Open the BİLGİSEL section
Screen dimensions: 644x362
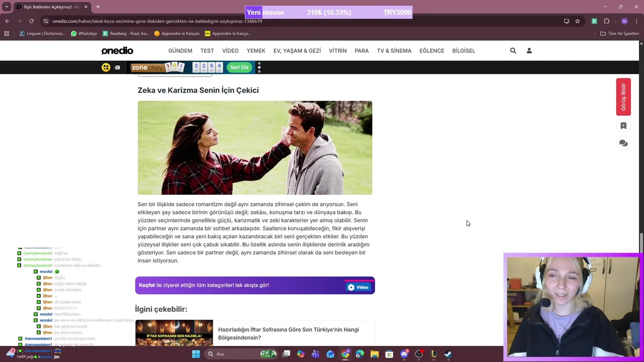(463, 51)
